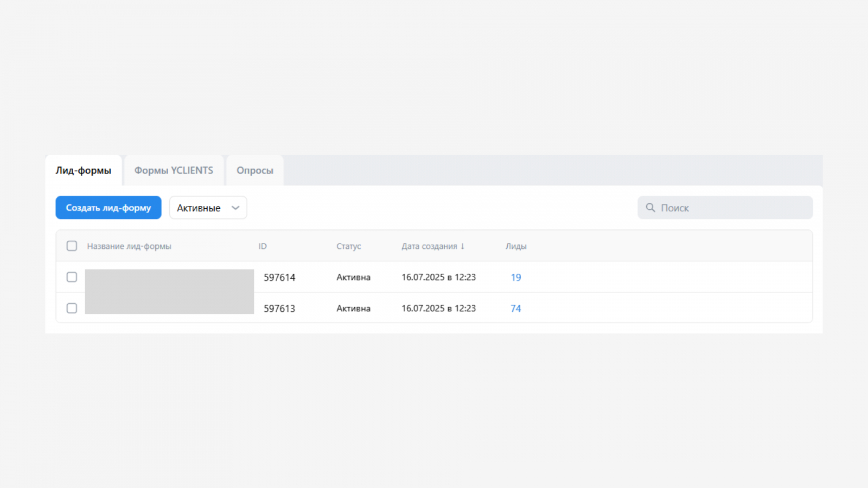Check the box for form 597613

point(72,309)
